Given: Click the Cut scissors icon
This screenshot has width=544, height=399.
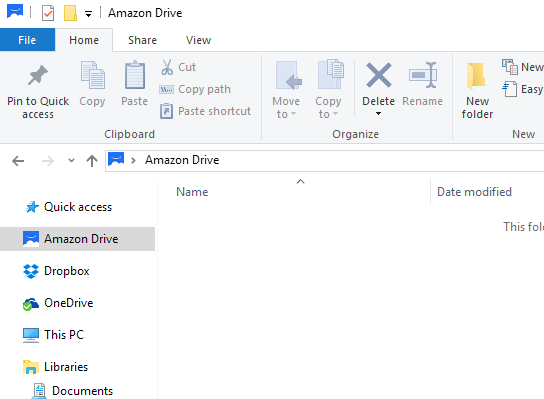Looking at the screenshot, I should 167,67.
